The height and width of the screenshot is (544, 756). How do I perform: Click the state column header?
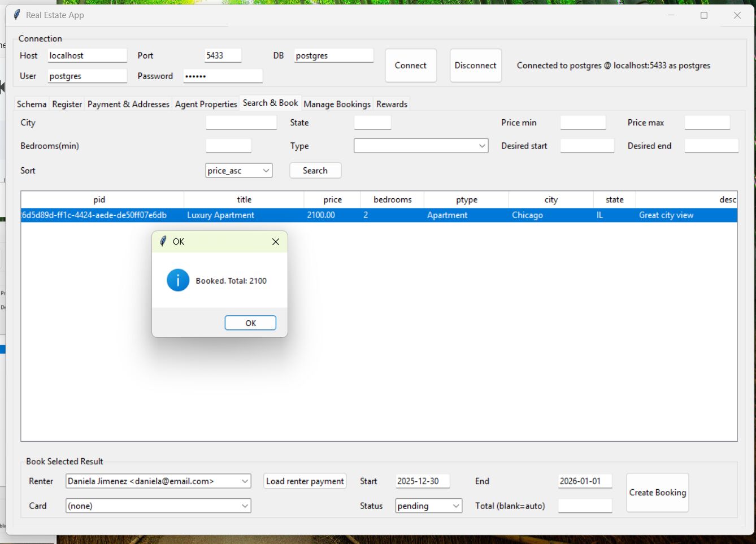tap(614, 199)
